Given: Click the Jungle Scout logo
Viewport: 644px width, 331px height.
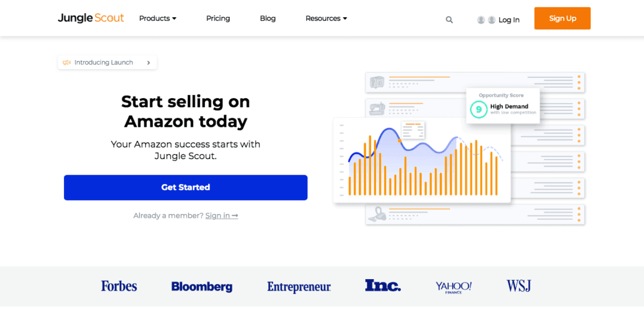Looking at the screenshot, I should (x=91, y=18).
